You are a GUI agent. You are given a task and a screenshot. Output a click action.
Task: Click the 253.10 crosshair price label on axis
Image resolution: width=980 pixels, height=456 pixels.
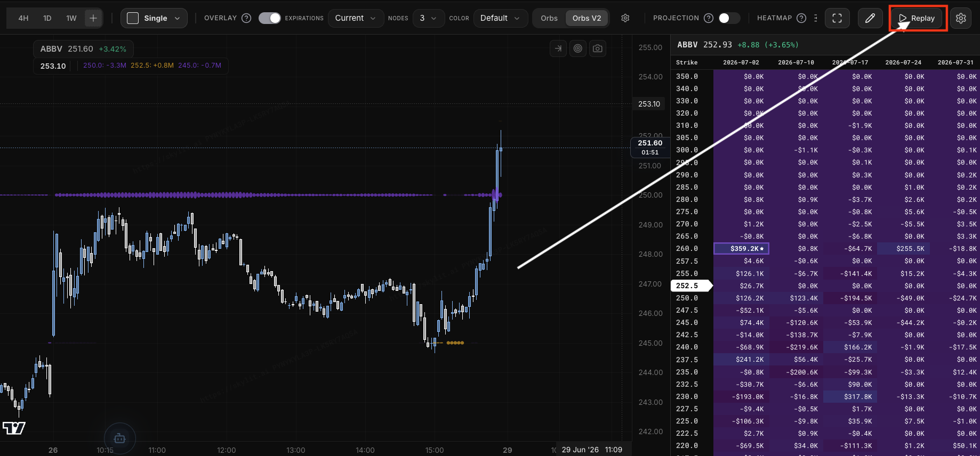649,104
